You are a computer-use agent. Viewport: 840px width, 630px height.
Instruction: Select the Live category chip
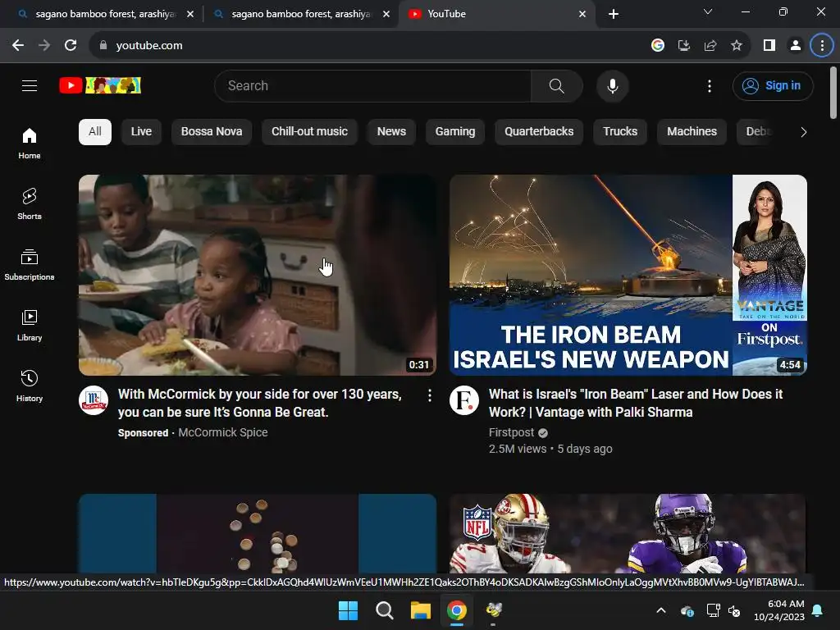pos(141,132)
